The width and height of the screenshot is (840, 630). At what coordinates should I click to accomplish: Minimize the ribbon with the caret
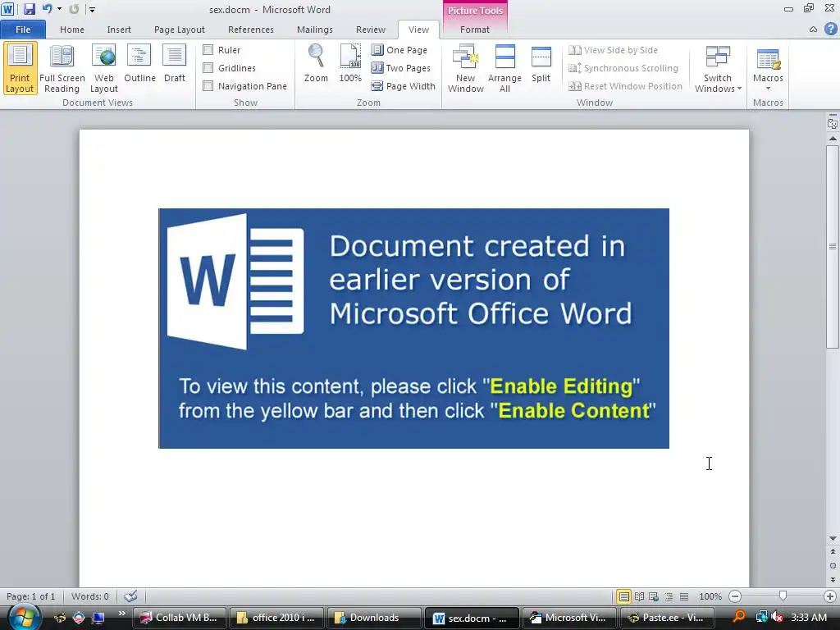point(813,30)
